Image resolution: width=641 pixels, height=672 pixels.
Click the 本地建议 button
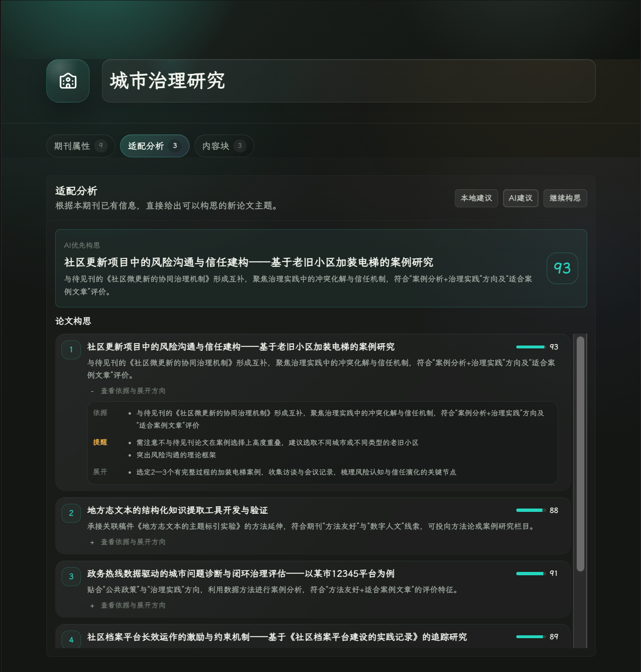pos(476,198)
